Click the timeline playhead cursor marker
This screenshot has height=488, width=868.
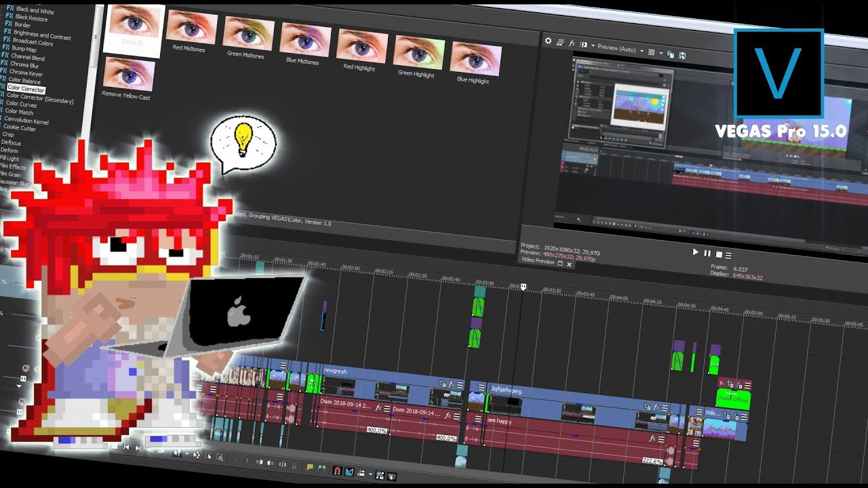pyautogui.click(x=523, y=287)
